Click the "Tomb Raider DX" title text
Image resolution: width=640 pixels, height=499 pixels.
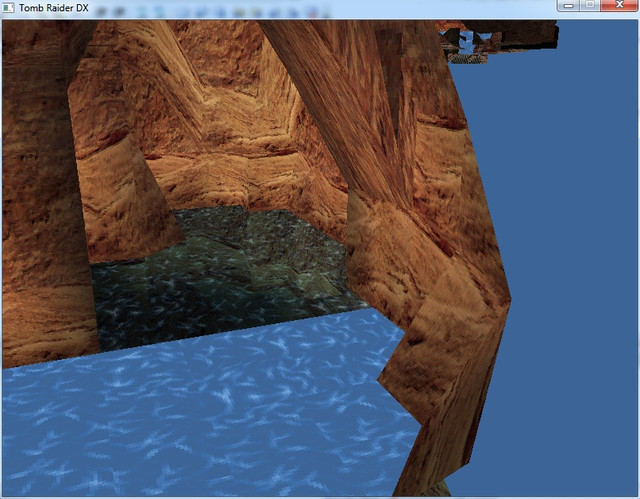(53, 8)
